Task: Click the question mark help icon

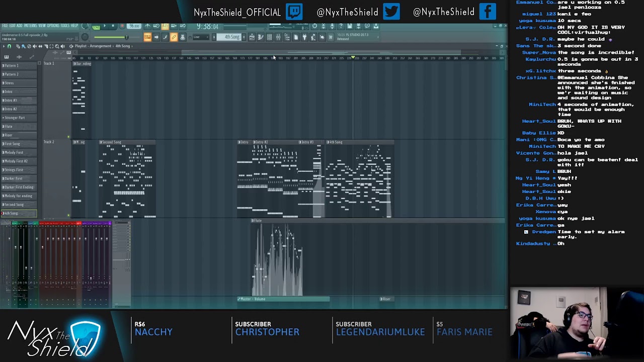Action: [x=341, y=26]
